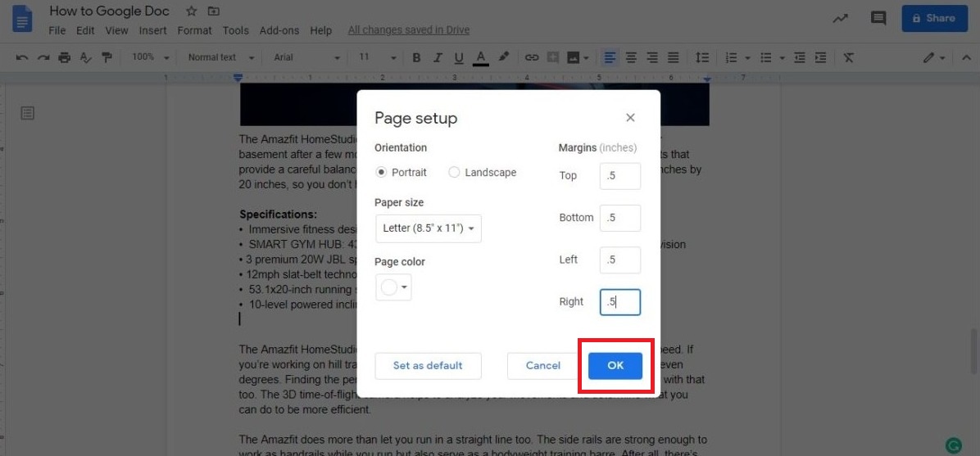Viewport: 980px width, 456px height.
Task: Click OK in Page setup
Action: (x=615, y=365)
